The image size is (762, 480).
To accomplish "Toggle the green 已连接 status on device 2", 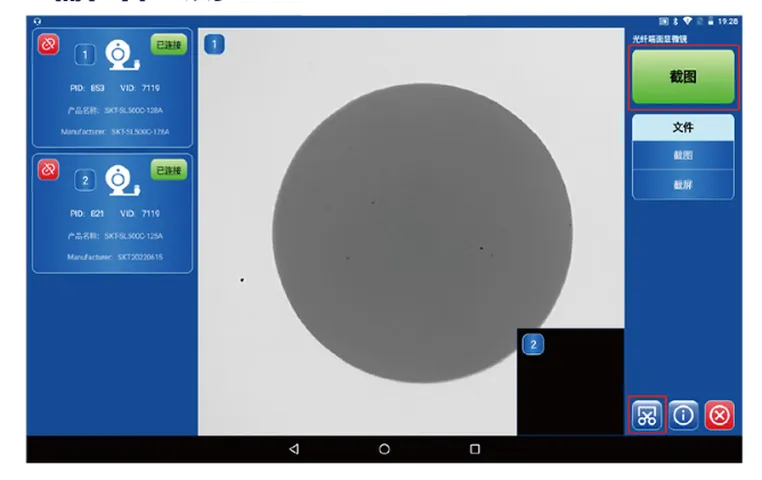I will [x=169, y=171].
